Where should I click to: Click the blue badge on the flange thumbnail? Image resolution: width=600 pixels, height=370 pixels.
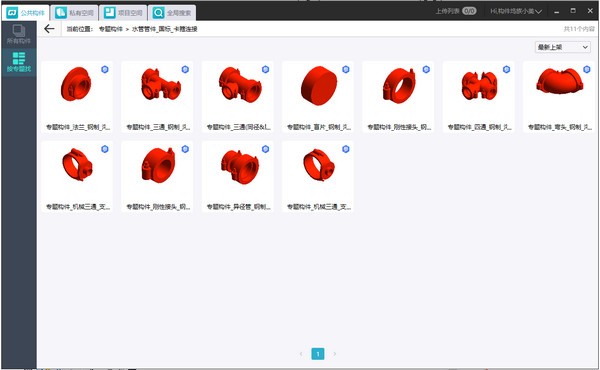tap(105, 69)
